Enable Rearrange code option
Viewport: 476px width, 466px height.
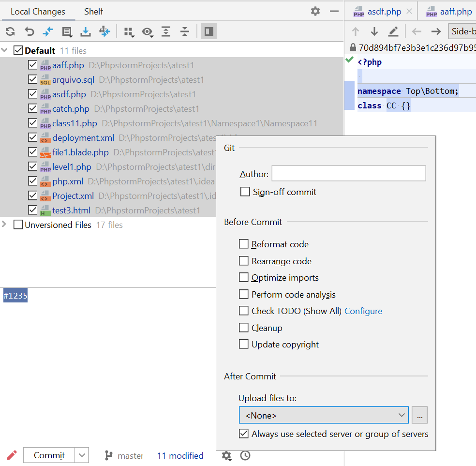[x=243, y=261]
